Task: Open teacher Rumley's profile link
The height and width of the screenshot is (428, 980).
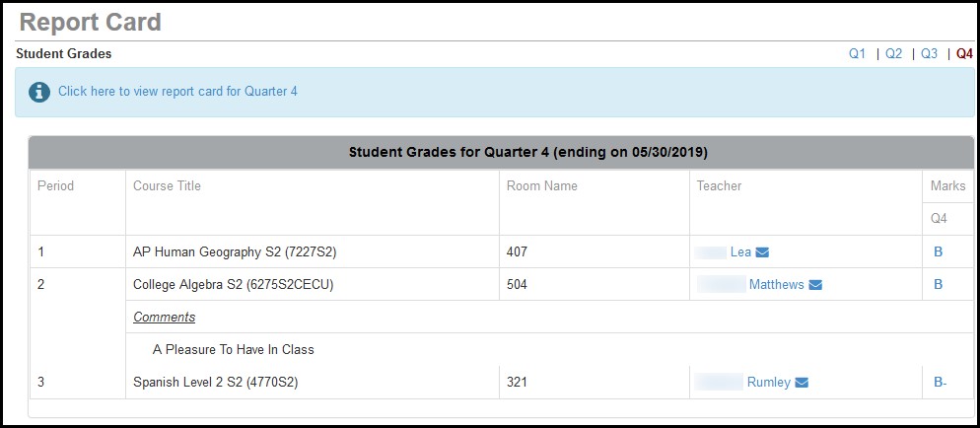Action: tap(768, 383)
